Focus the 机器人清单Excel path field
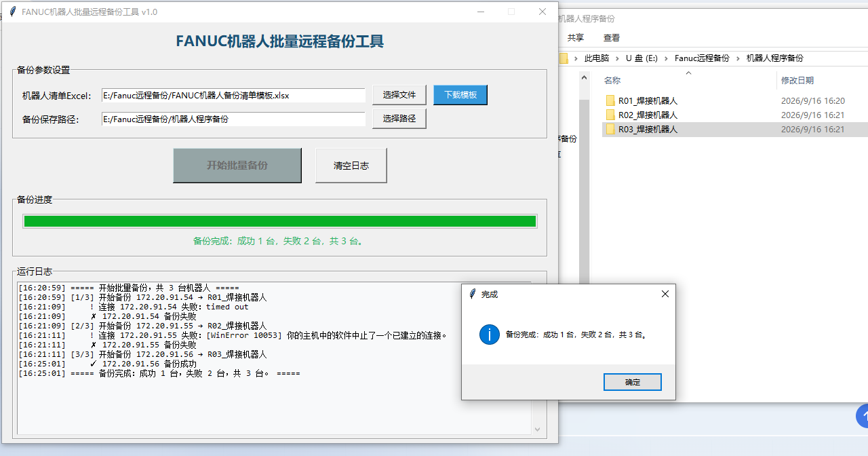This screenshot has height=456, width=868. click(x=233, y=96)
